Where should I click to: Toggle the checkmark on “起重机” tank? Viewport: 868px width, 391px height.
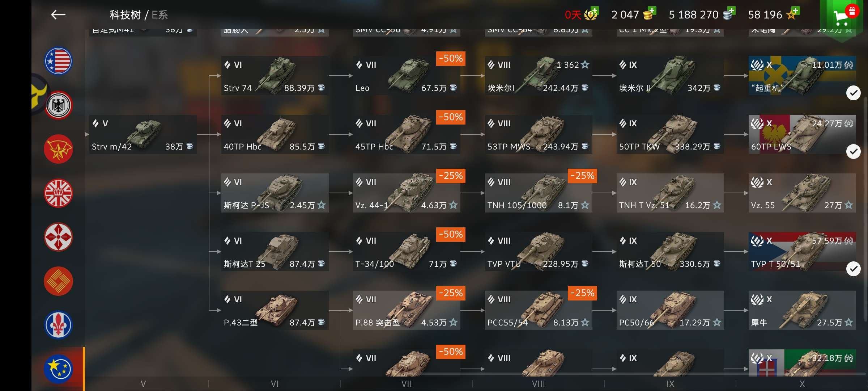point(853,93)
